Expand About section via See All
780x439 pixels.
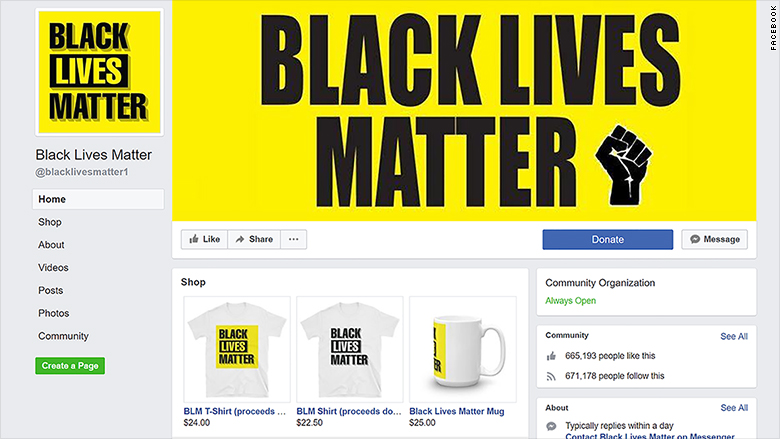tap(734, 408)
